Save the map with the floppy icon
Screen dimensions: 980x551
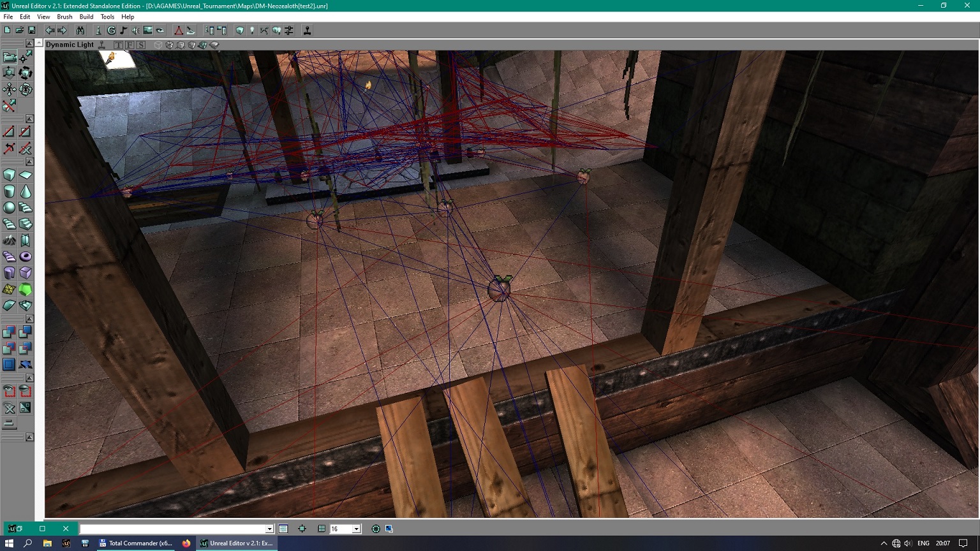[x=31, y=30]
